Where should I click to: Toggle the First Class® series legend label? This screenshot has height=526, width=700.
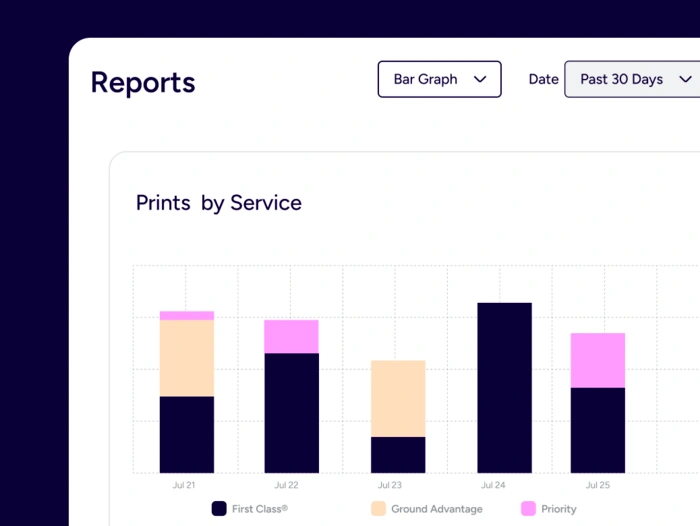260,509
